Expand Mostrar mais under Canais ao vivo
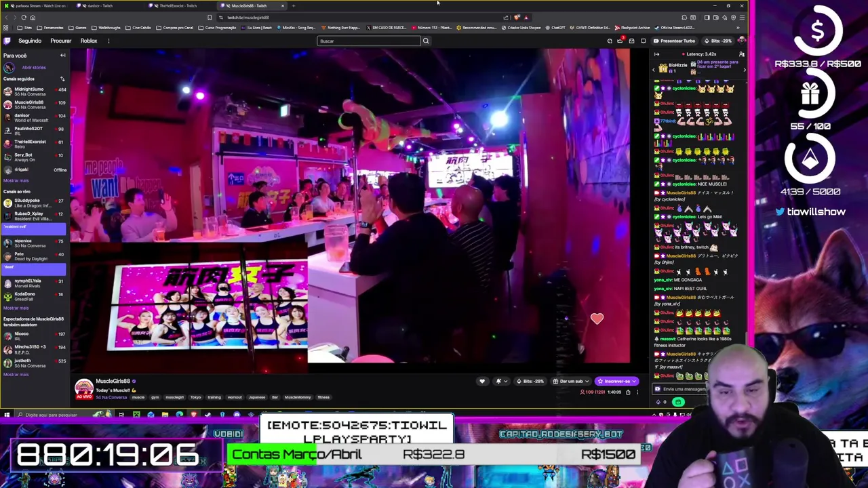868x488 pixels. tap(16, 308)
